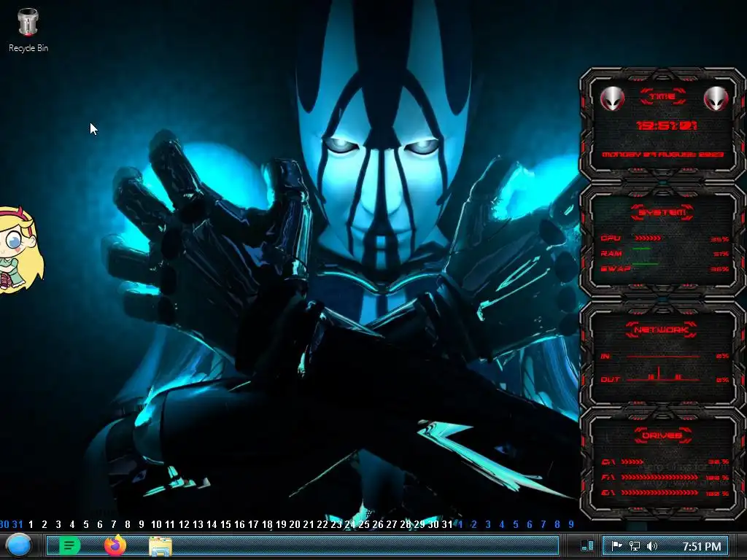Select day 27 in the calendar strip
This screenshot has height=560, width=747.
[x=391, y=524]
